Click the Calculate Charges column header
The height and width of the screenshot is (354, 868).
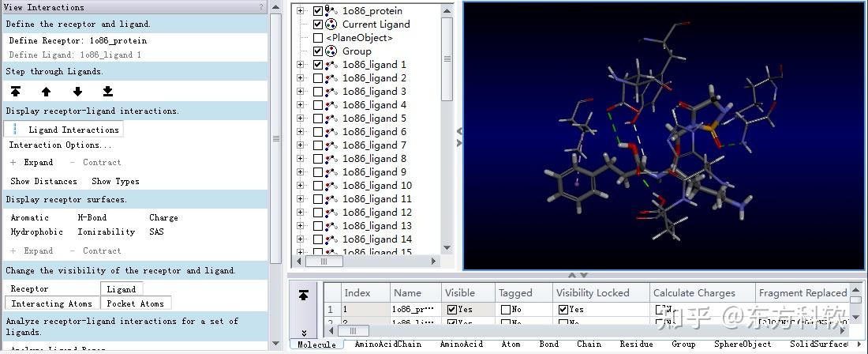tap(702, 293)
